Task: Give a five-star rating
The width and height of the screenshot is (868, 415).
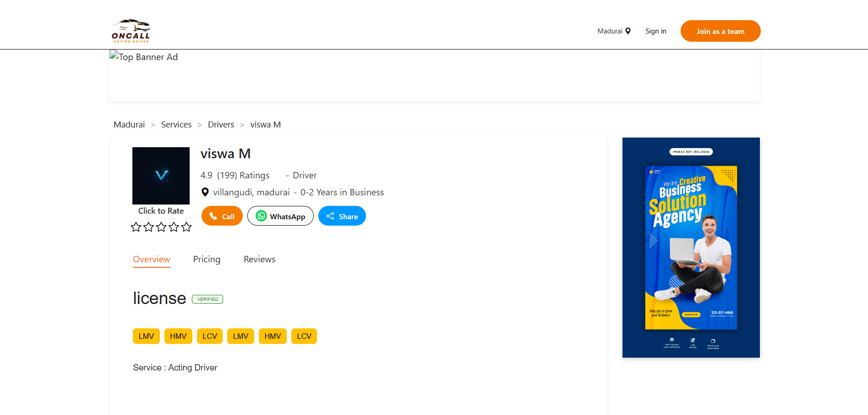Action: (186, 227)
